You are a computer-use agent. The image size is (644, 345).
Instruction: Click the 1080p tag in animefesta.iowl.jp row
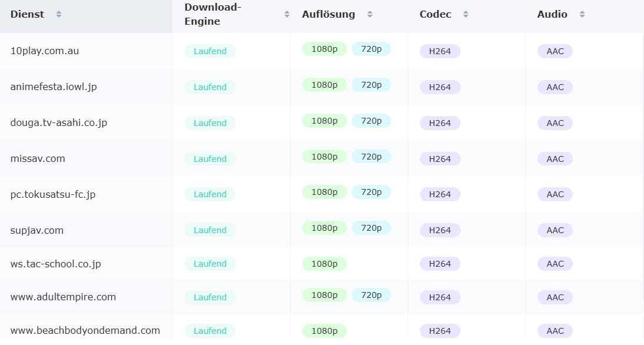[325, 85]
